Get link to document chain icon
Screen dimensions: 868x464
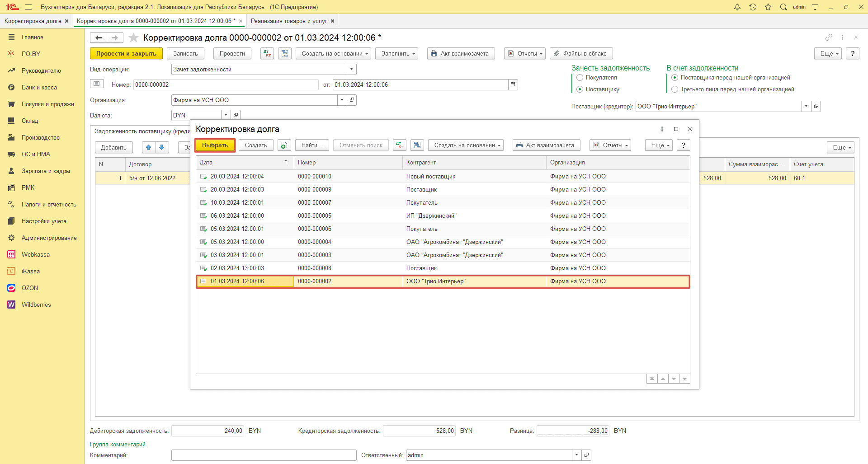829,37
